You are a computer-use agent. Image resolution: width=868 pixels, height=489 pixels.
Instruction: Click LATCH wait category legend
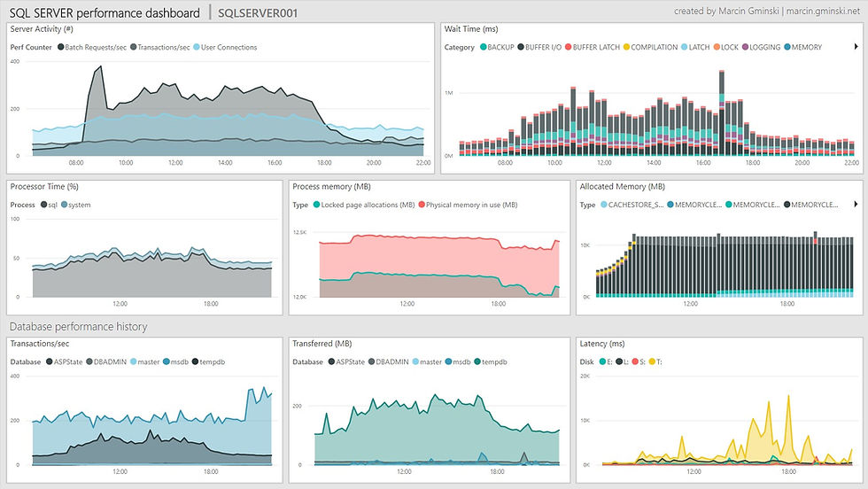[695, 47]
